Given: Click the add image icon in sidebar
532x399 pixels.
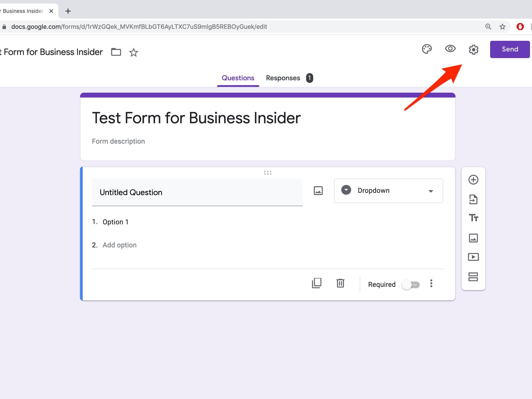Looking at the screenshot, I should coord(473,237).
